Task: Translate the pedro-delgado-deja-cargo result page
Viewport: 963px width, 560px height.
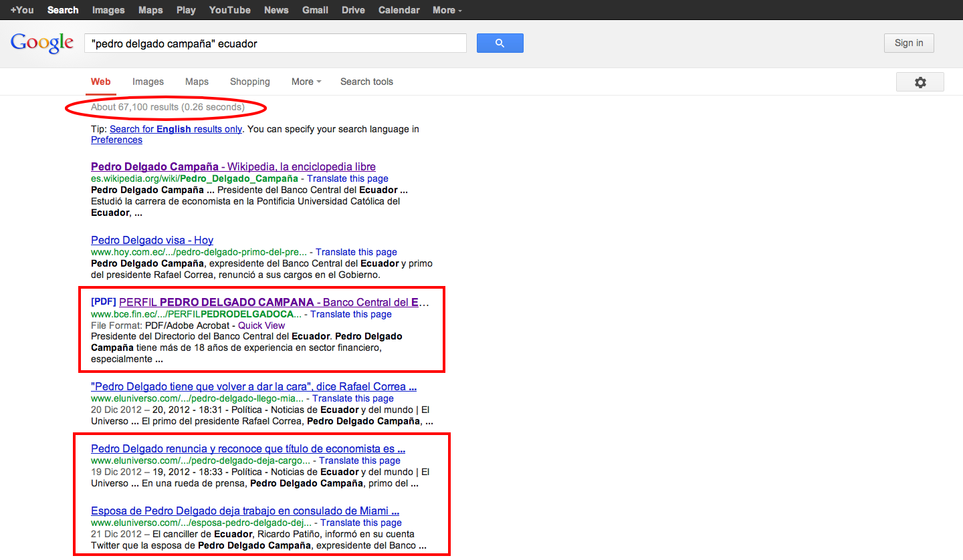Action: click(x=360, y=460)
